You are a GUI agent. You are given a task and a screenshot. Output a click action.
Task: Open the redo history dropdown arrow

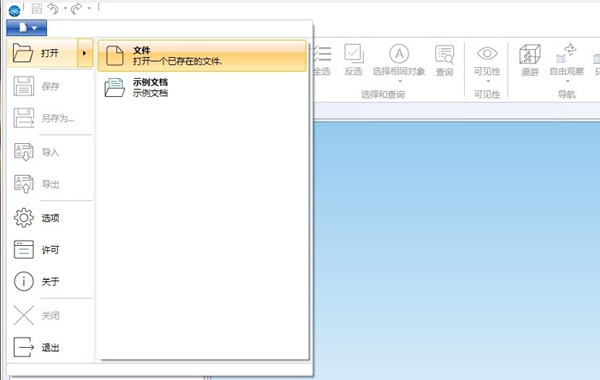pos(89,8)
